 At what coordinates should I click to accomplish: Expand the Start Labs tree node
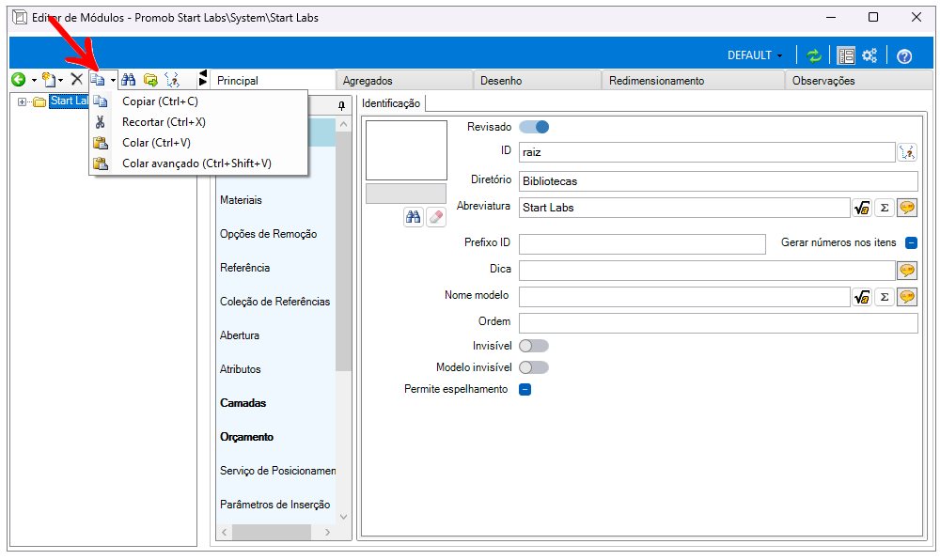(x=23, y=101)
